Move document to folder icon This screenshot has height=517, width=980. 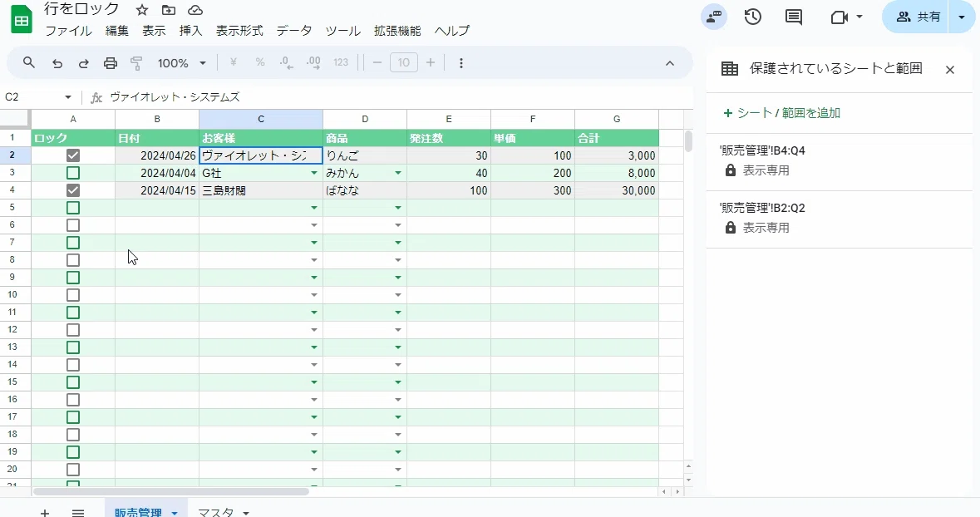[169, 10]
